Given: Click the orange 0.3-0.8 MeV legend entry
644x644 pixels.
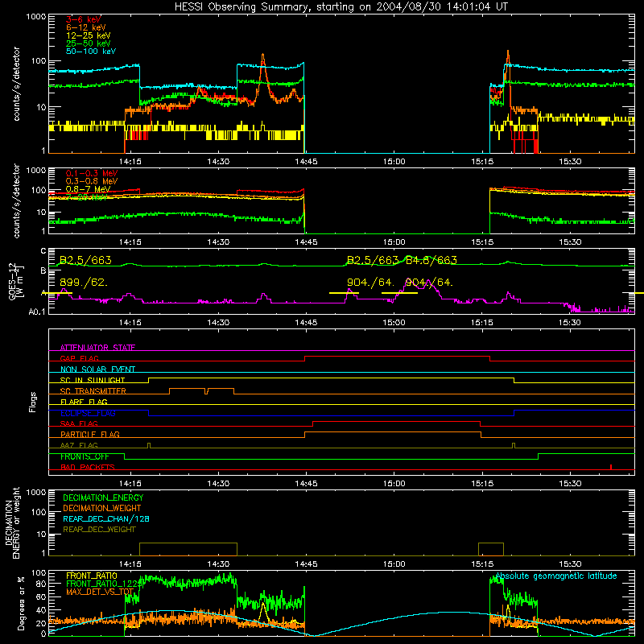Looking at the screenshot, I should click(92, 181).
